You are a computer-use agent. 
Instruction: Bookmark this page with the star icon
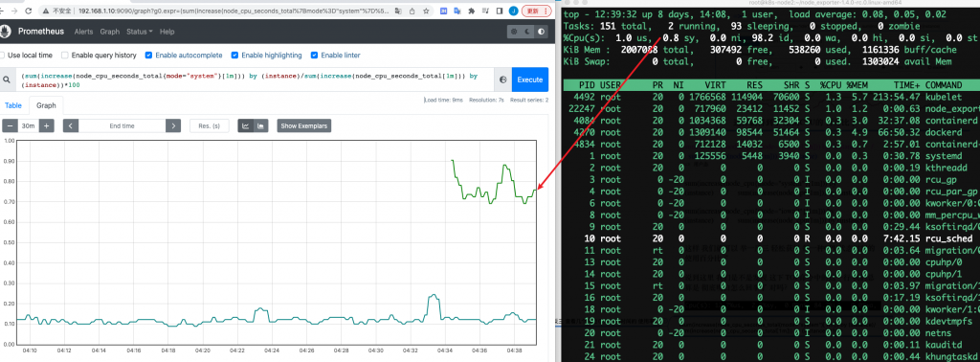(426, 11)
